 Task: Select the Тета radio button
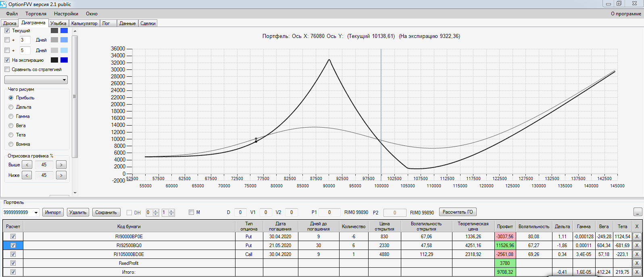[x=11, y=135]
